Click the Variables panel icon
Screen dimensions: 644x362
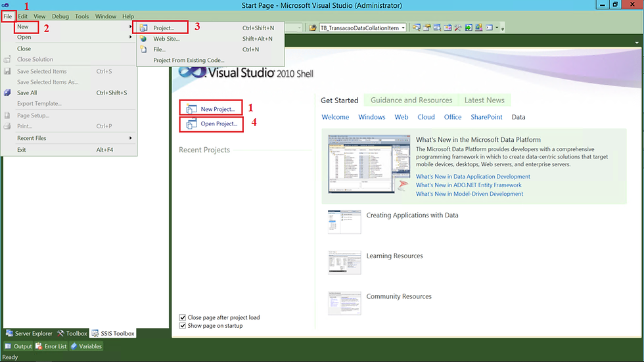[74, 346]
